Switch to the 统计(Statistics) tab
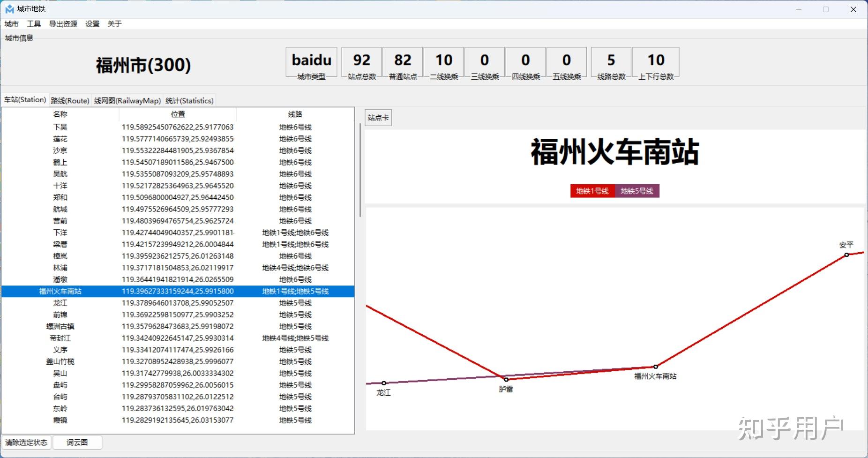The image size is (868, 458). point(189,100)
